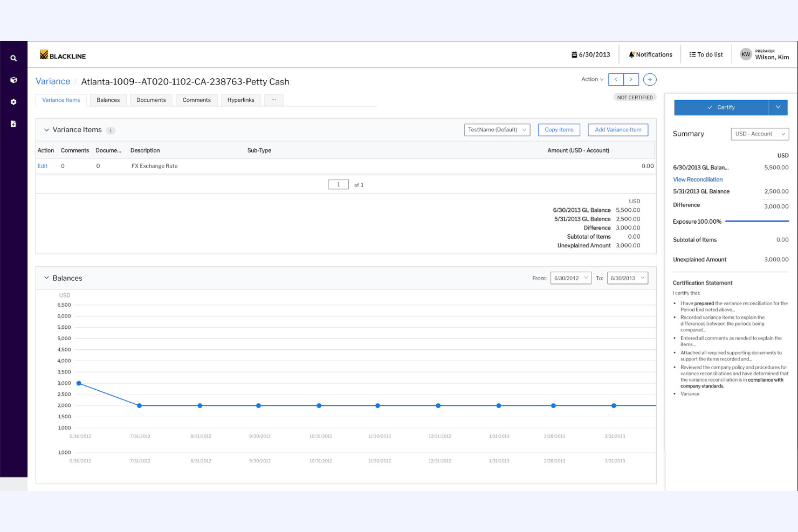Collapse the Variance Items section
Image resolution: width=798 pixels, height=532 pixels.
(x=46, y=129)
